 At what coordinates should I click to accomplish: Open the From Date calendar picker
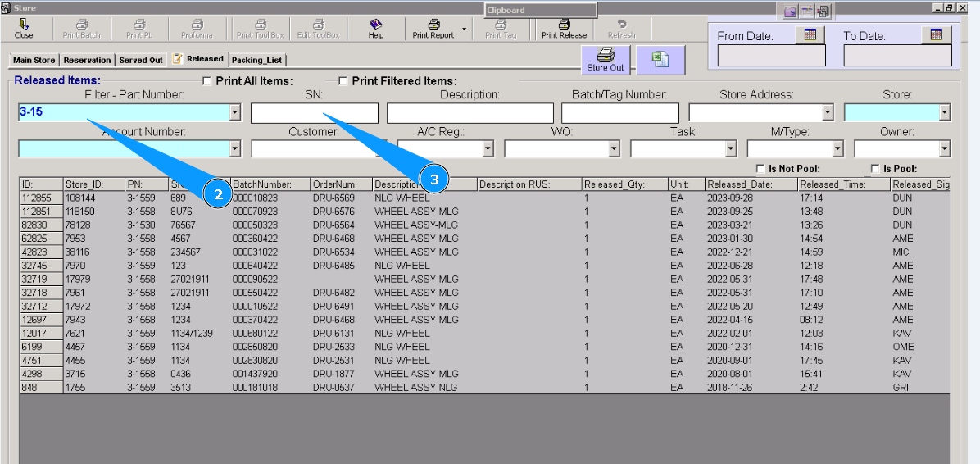click(810, 35)
